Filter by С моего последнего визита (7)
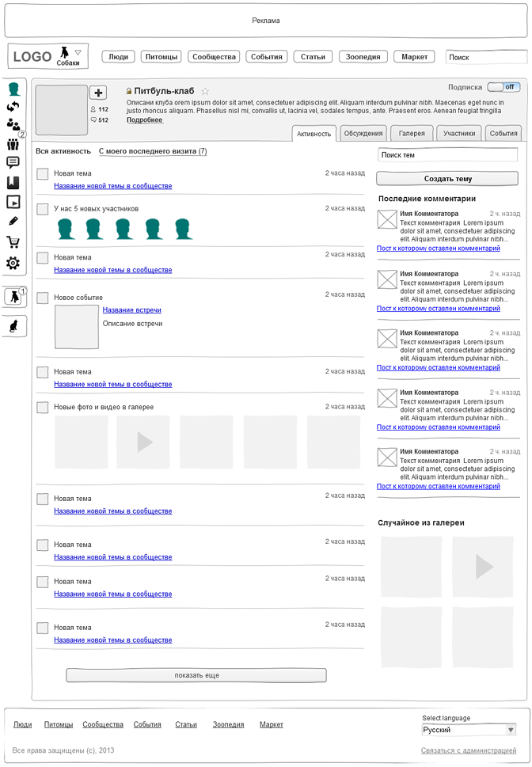 pyautogui.click(x=153, y=151)
